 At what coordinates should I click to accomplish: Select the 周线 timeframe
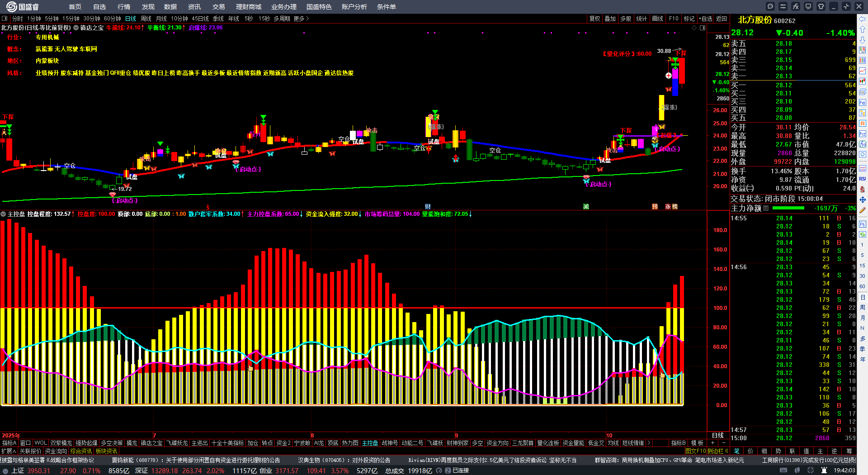(x=146, y=19)
